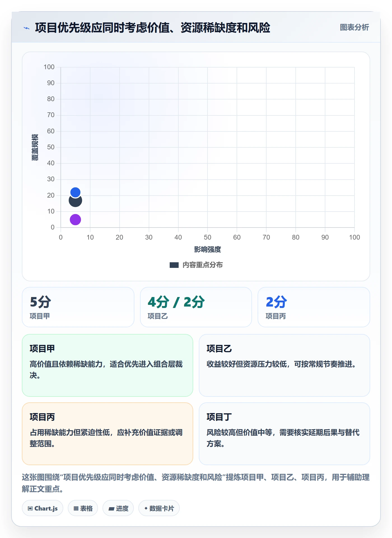Select the 项目甲 heading in the green card
Viewport: 392px width, 538px height.
point(42,349)
